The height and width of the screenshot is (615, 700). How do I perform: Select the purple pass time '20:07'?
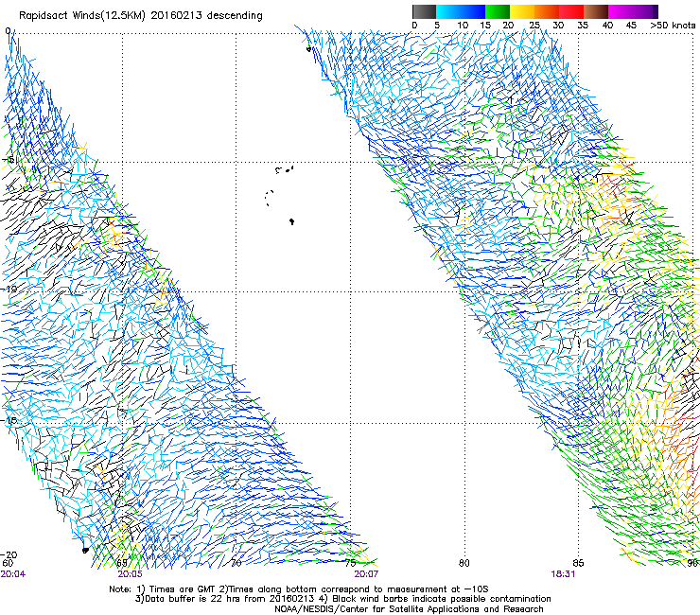pyautogui.click(x=366, y=574)
